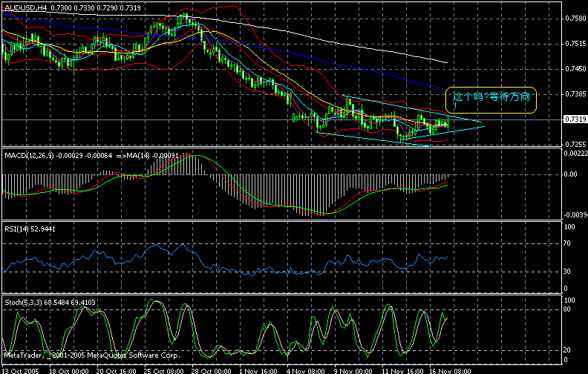Click the 18 Oct 00:00 time label
Screen dimensions: 588x374
68,371
